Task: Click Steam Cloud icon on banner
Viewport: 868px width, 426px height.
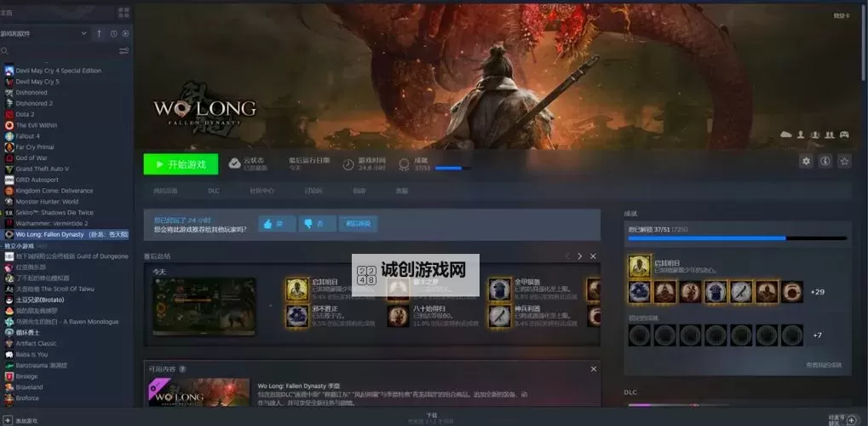Action: coord(786,135)
